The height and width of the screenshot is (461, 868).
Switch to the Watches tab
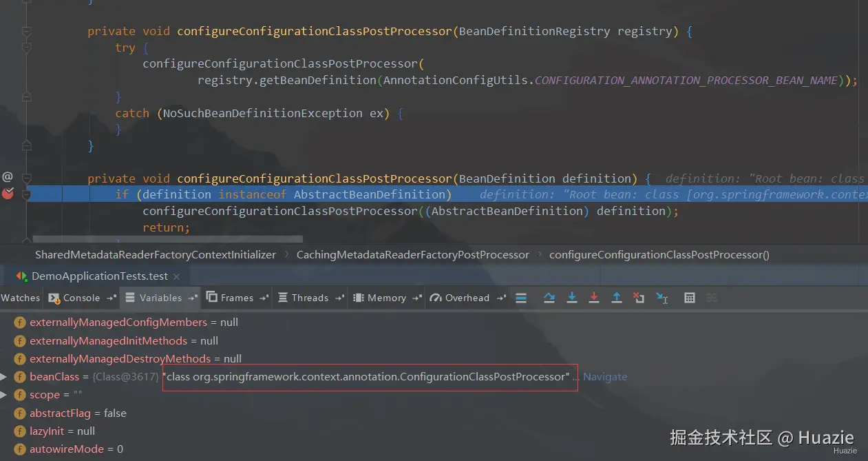pos(20,298)
